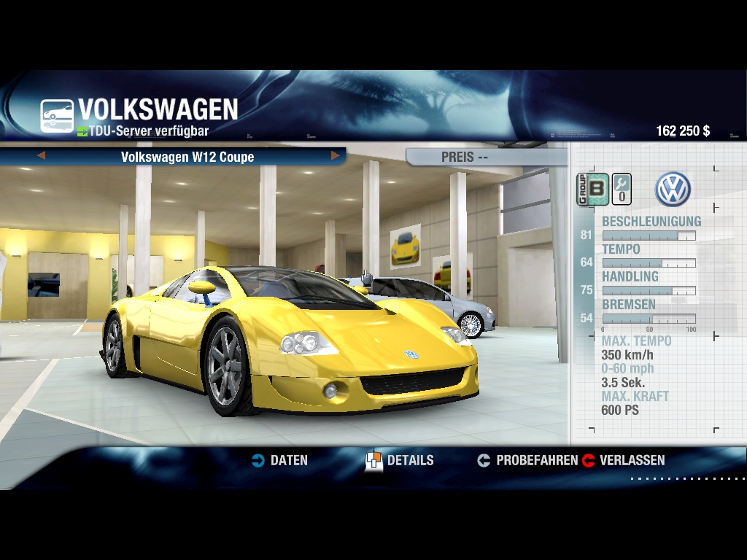The height and width of the screenshot is (560, 747).
Task: Click the BESCHLEUNIGUNG stat bar
Action: [x=649, y=236]
